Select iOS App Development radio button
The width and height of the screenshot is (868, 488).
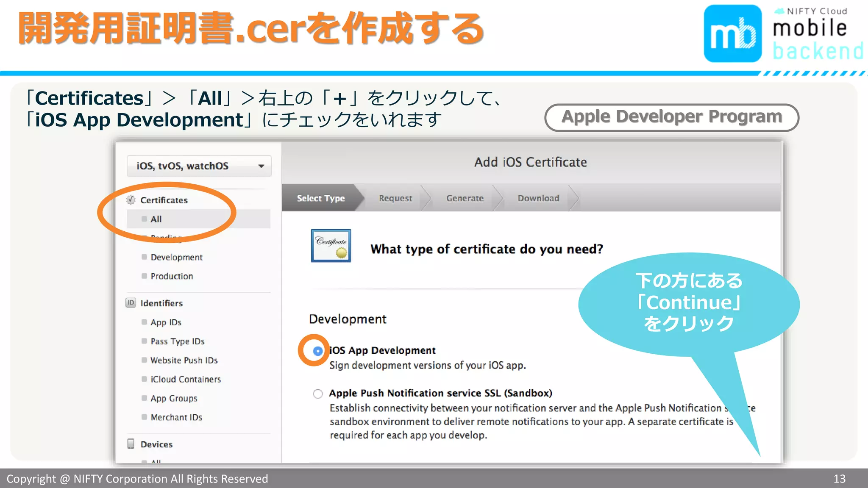tap(317, 351)
